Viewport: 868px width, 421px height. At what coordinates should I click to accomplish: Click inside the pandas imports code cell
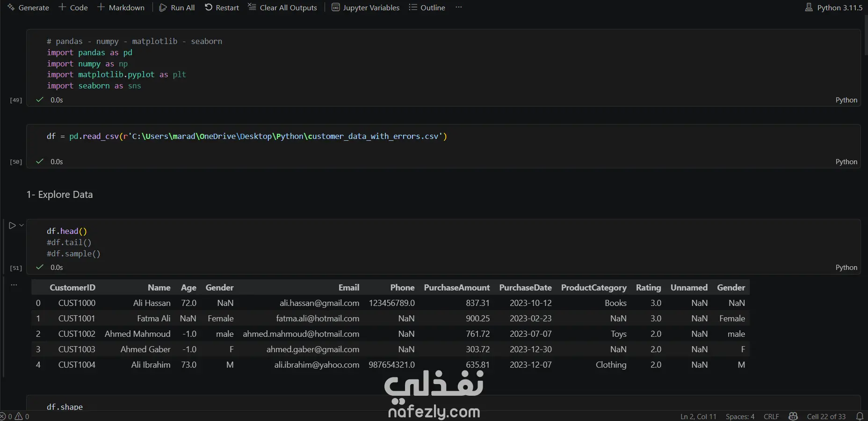tap(443, 63)
